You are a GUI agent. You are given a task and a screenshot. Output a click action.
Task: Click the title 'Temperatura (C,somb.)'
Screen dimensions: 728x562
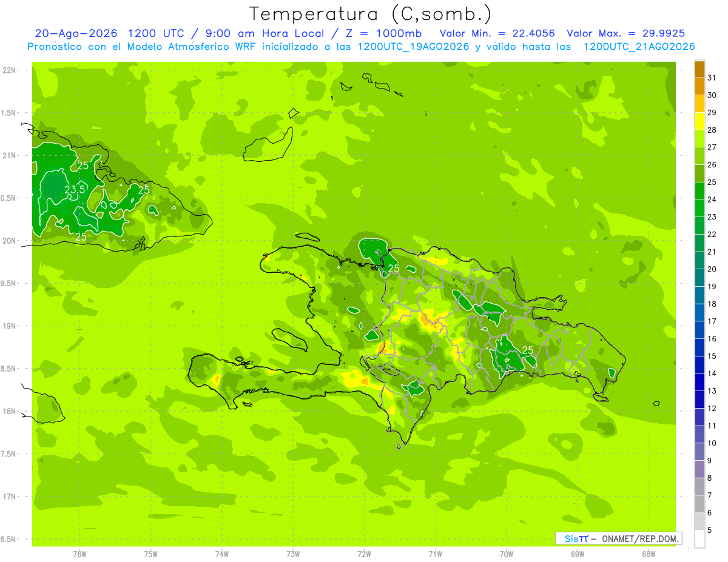click(371, 14)
